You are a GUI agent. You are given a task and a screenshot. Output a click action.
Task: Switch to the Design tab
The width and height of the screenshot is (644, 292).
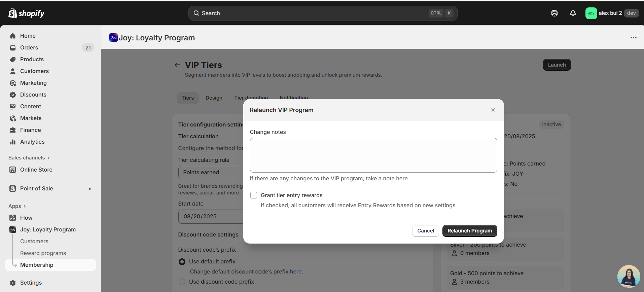(x=214, y=98)
